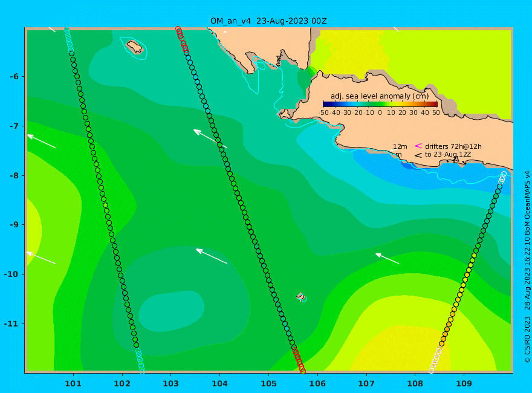Click longitude label 106

tap(317, 384)
